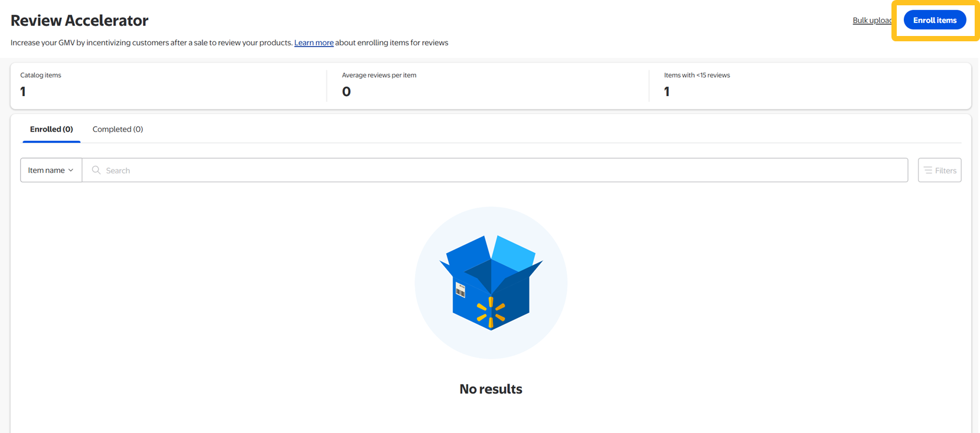
Task: Click the No results message text
Action: (491, 389)
